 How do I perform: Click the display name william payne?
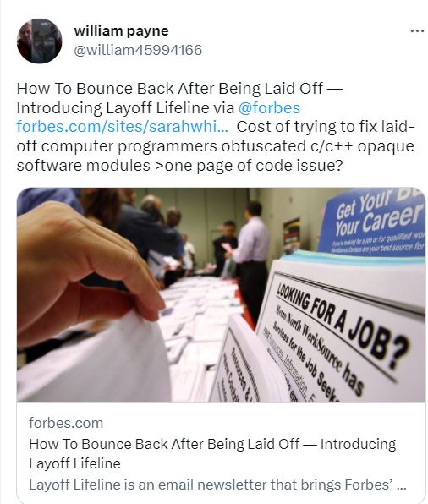(x=121, y=30)
